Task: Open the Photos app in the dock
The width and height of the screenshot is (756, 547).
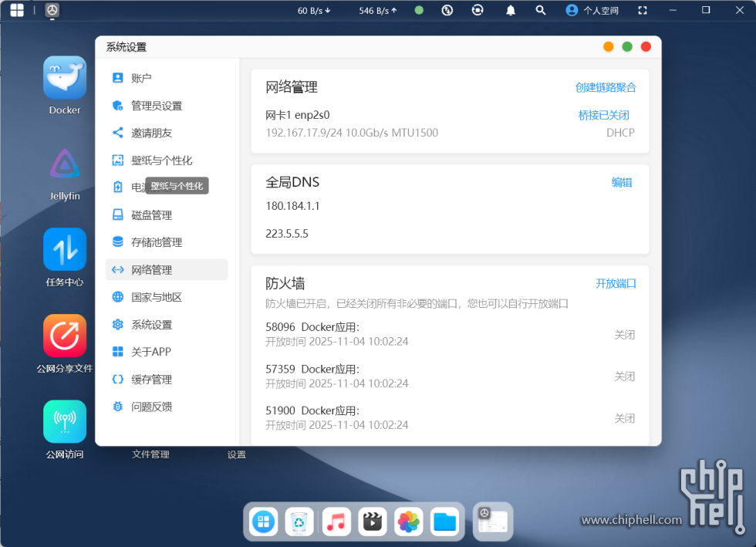Action: pos(408,522)
